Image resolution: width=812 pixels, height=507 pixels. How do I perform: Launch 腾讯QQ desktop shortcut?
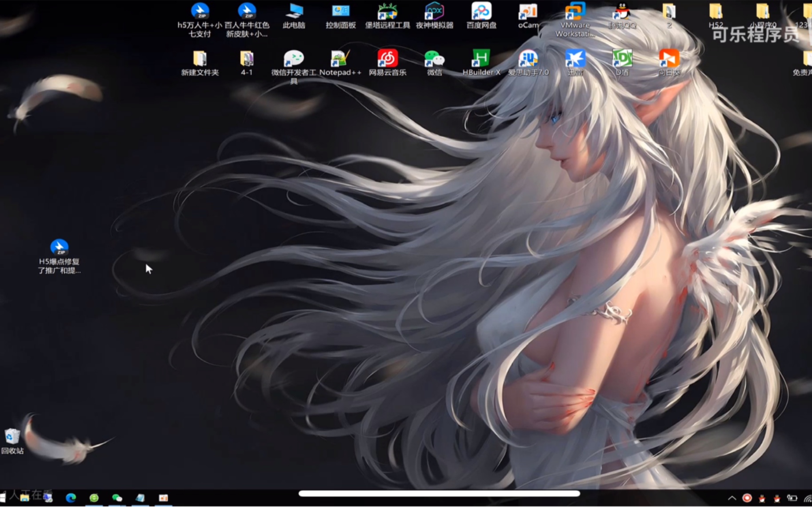click(x=622, y=16)
